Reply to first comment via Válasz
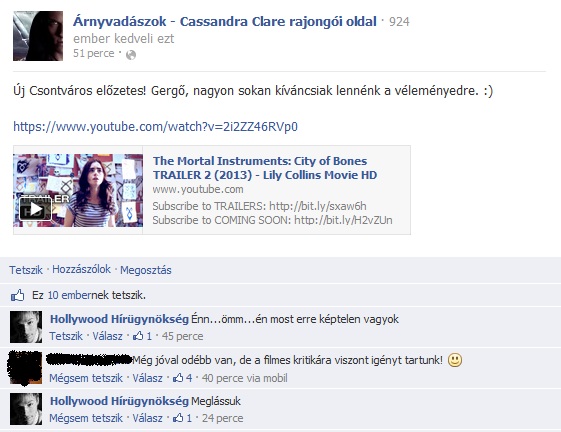Screen dimensions: 561x432 coord(107,336)
